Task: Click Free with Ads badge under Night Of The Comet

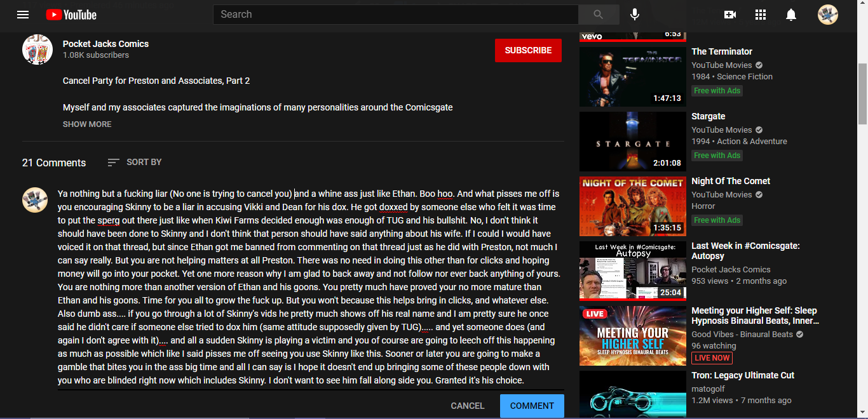Action: point(717,220)
